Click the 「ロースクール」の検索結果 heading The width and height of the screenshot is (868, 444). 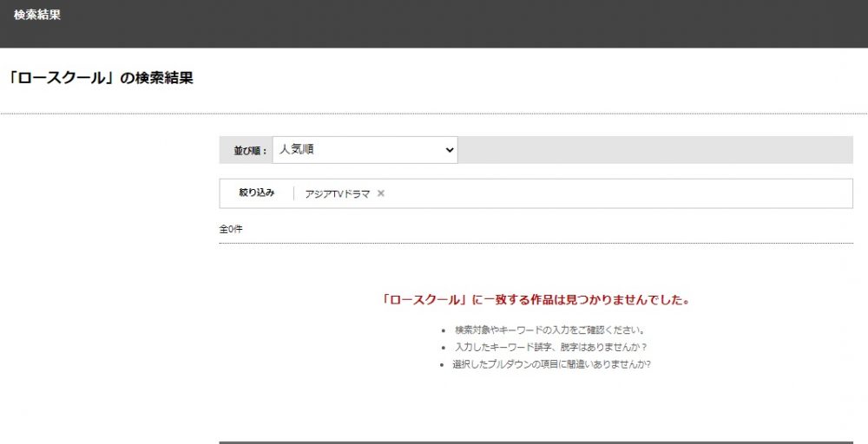tap(101, 78)
